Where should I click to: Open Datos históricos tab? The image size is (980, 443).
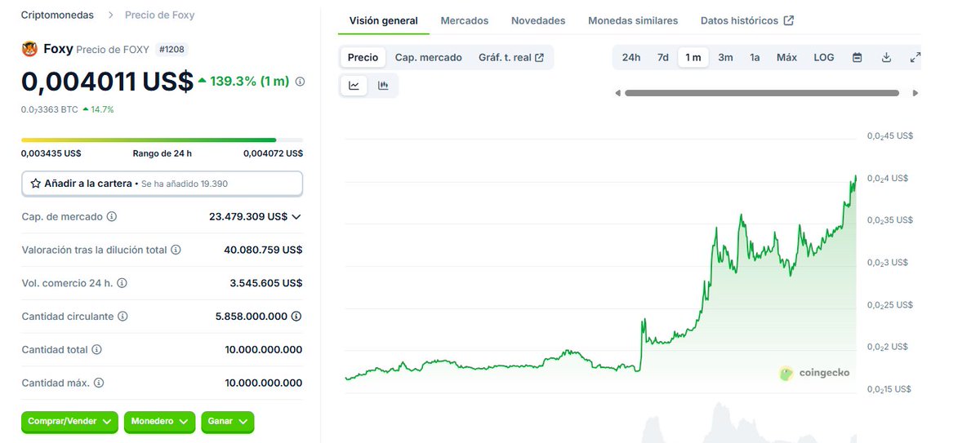pyautogui.click(x=747, y=20)
